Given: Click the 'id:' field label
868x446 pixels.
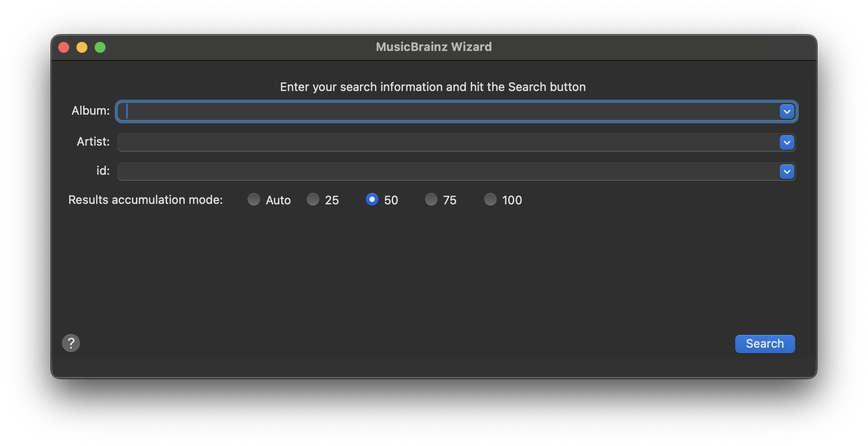Looking at the screenshot, I should 103,171.
